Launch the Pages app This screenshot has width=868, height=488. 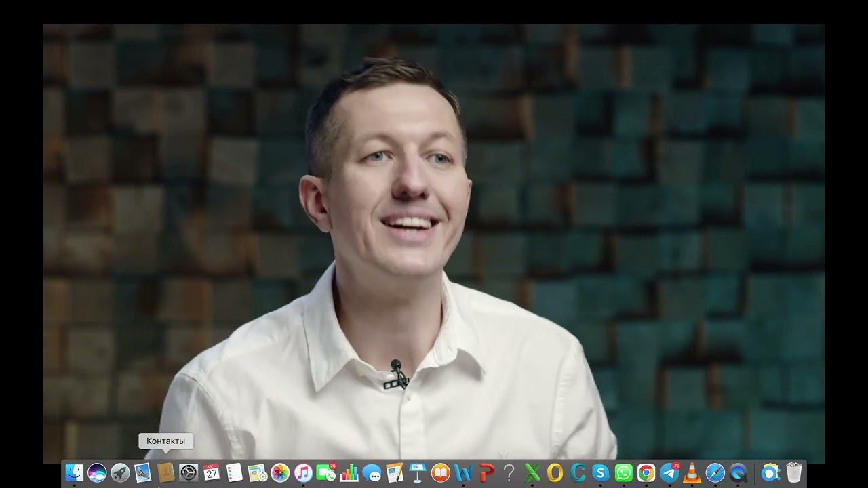(395, 472)
